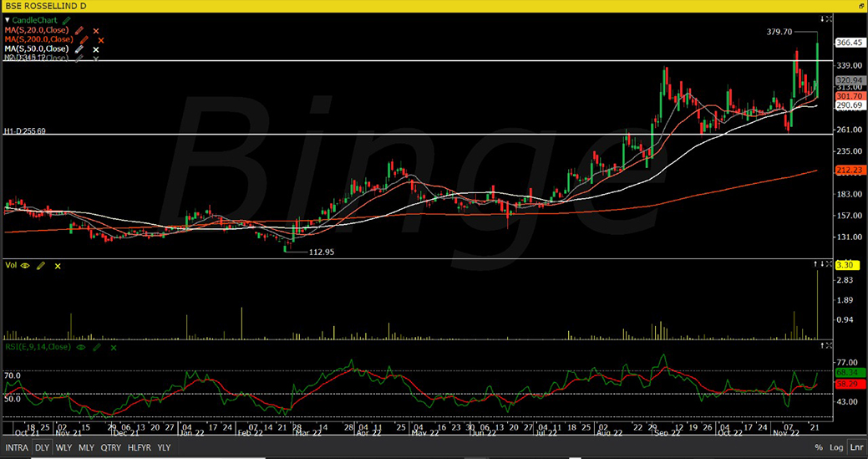The height and width of the screenshot is (459, 868).
Task: Edit the MA(S,50.0,Close) indicator
Action: 79,49
